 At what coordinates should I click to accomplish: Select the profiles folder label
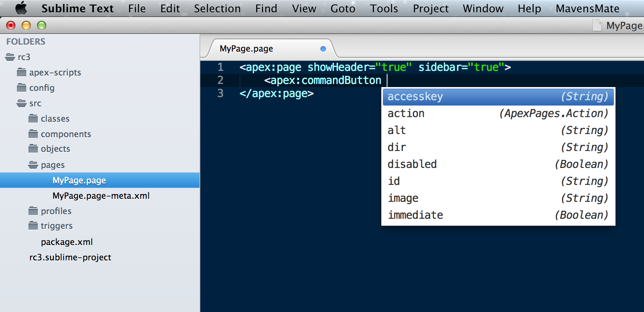coord(56,211)
